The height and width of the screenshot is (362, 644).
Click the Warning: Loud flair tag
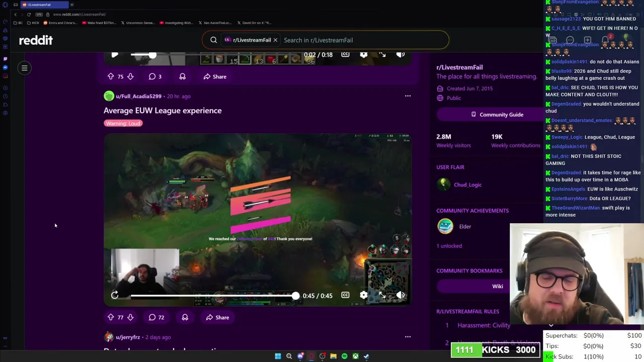[123, 123]
